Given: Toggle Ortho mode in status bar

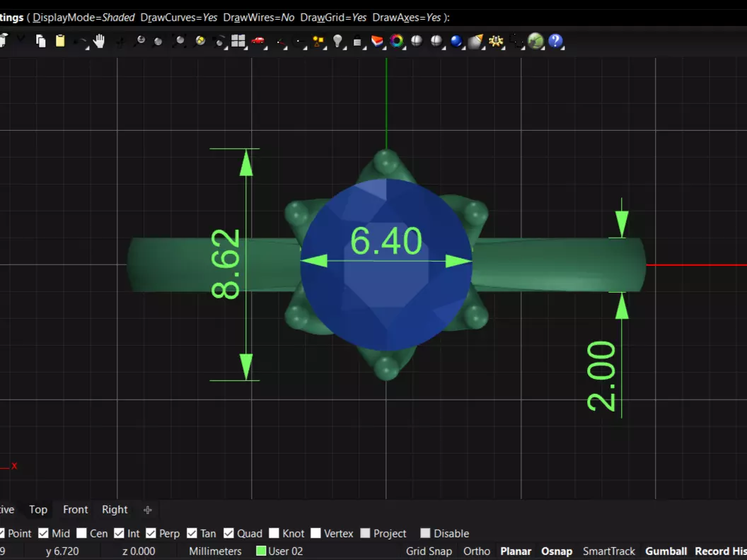Looking at the screenshot, I should point(476,552).
